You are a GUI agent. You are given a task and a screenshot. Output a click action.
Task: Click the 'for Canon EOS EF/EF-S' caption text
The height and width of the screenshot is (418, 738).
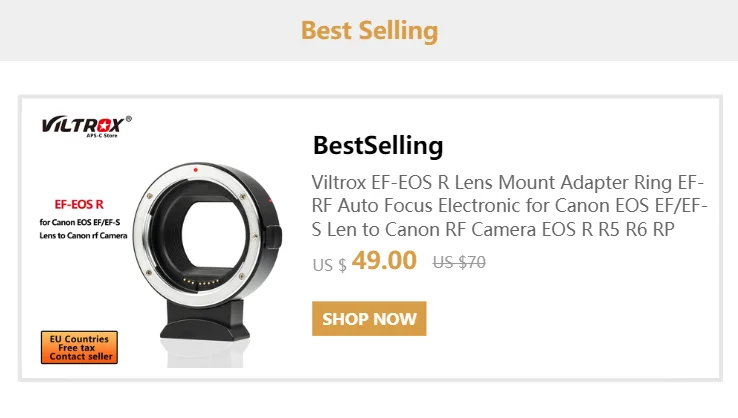[x=80, y=221]
